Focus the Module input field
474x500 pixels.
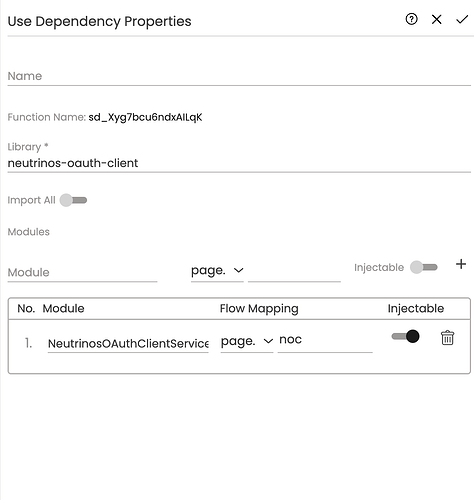click(82, 273)
